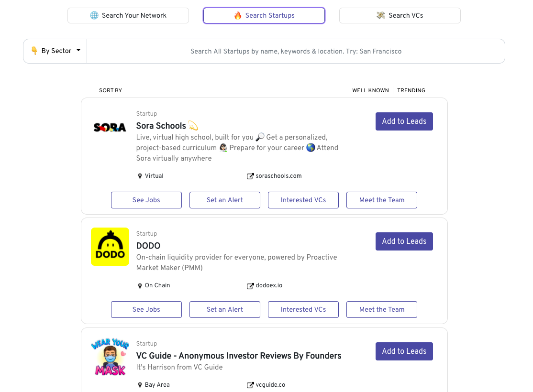This screenshot has height=392, width=533.
Task: Switch to Search Your Network tab
Action: (x=128, y=15)
